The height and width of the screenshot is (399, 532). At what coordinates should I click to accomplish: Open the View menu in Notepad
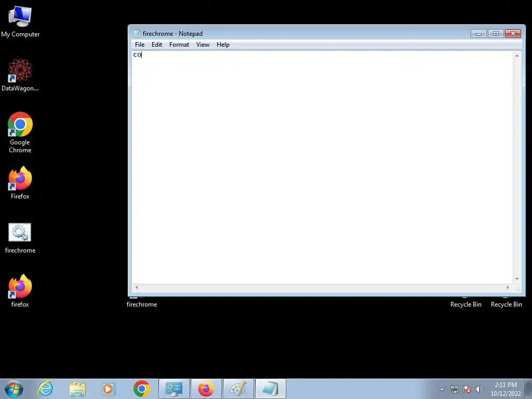pos(203,45)
